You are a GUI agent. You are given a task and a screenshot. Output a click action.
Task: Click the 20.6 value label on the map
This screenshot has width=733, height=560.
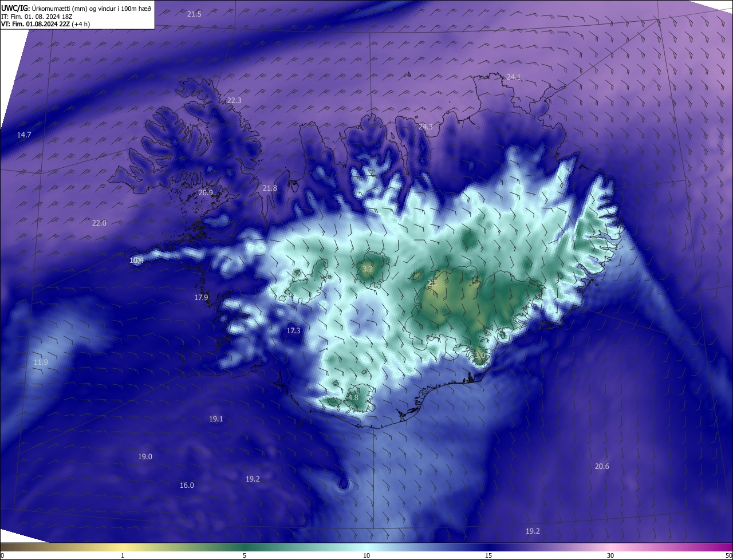click(x=602, y=466)
